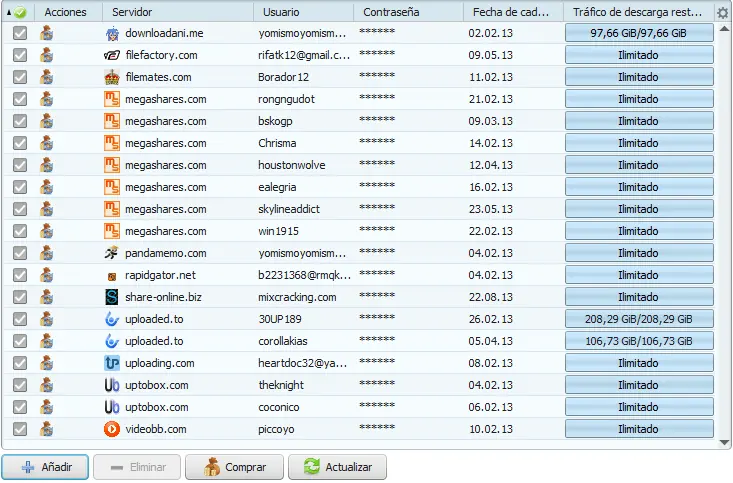Click the 97,66 GiB traffic bar
Screen dimensions: 733x483
tap(639, 33)
